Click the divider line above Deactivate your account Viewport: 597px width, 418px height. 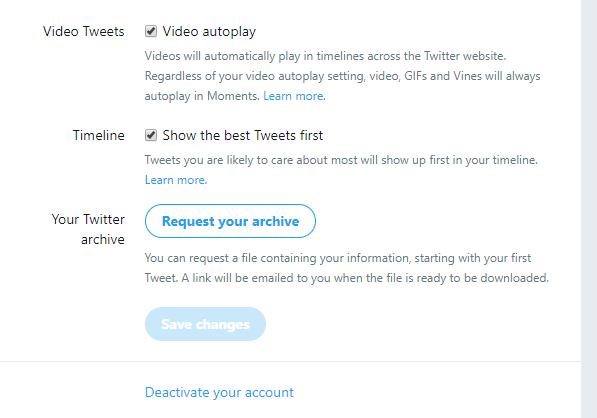(291, 361)
